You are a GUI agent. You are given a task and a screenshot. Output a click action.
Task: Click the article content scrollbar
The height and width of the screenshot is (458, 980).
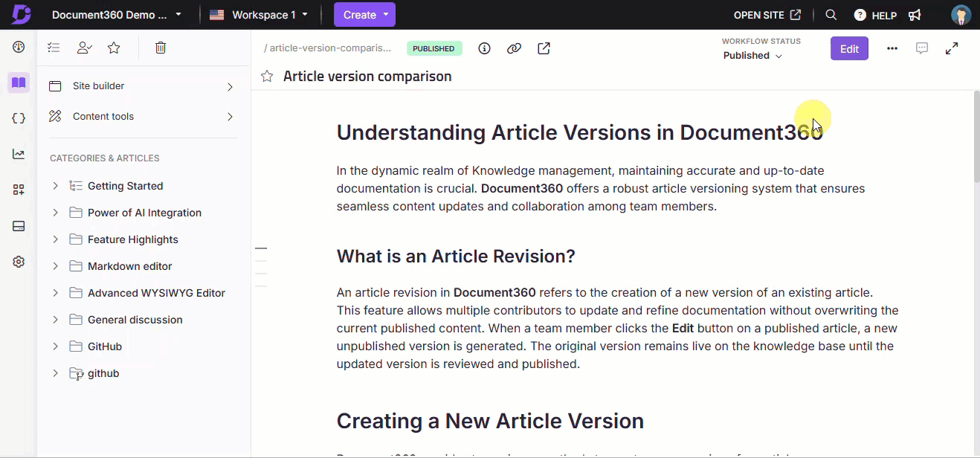tap(976, 137)
